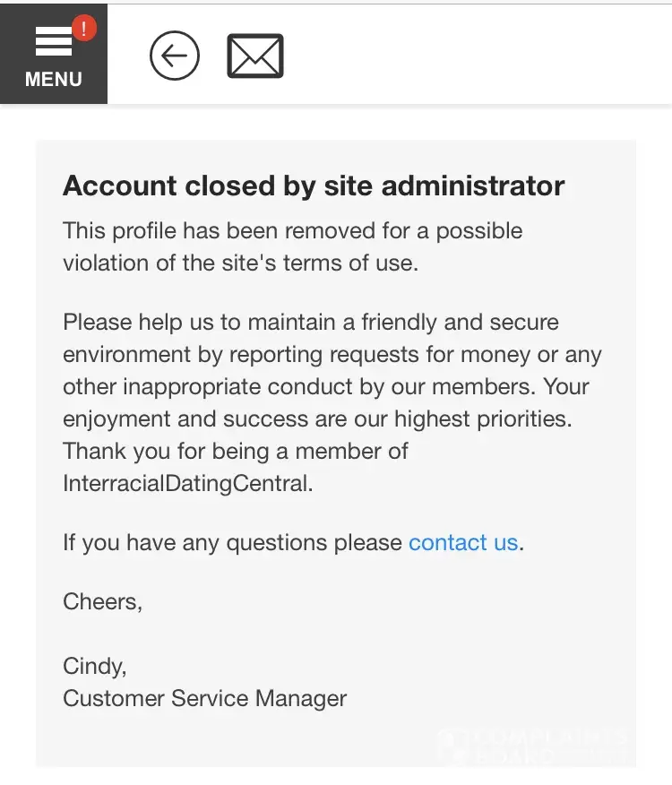The height and width of the screenshot is (785, 672).
Task: Open the hamburger MENU button
Action: point(53,43)
